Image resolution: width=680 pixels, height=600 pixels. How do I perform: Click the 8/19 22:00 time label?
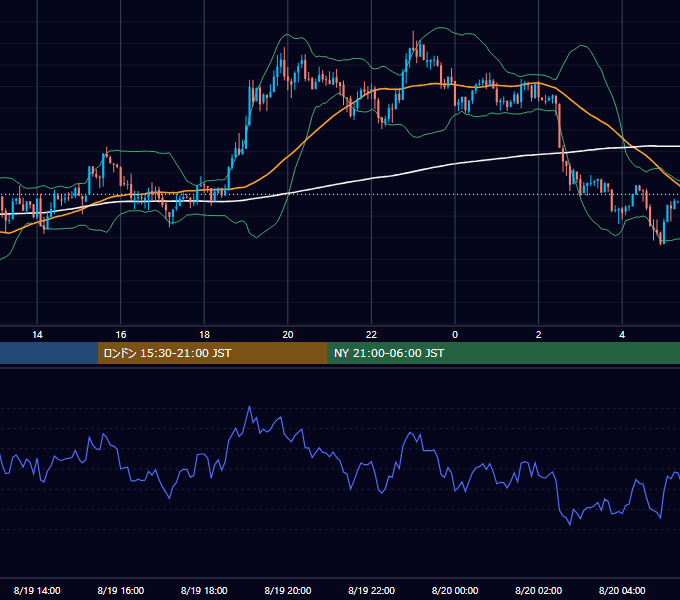[x=372, y=590]
